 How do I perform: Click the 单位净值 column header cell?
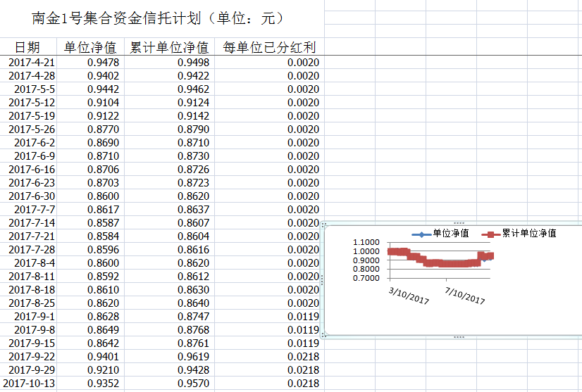[90, 48]
